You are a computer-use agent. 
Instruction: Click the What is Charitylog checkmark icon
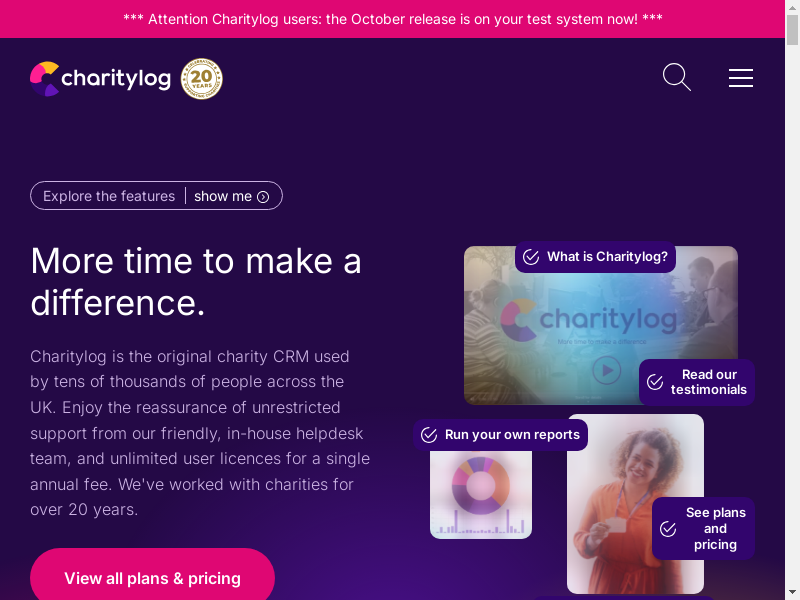(531, 257)
